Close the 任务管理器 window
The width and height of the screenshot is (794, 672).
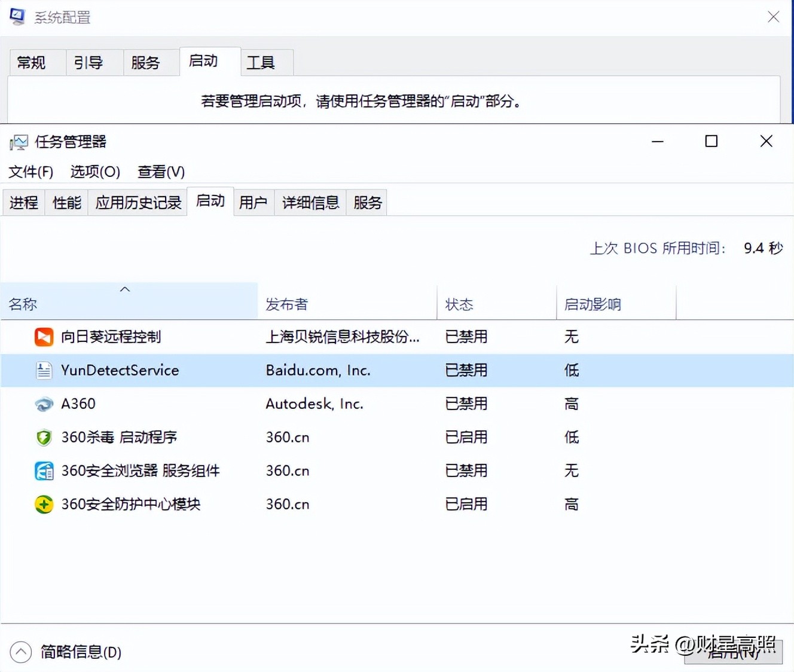point(766,142)
